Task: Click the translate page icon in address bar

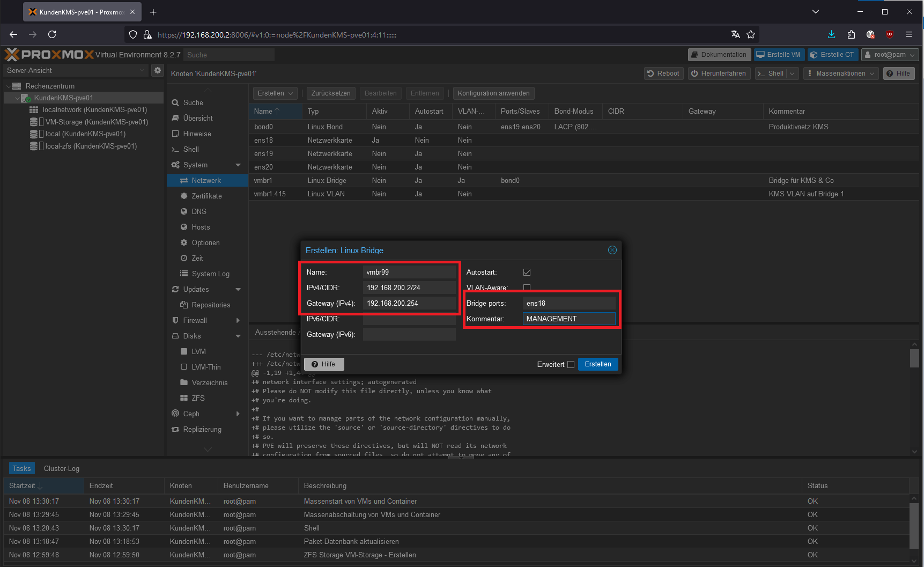Action: pos(735,34)
